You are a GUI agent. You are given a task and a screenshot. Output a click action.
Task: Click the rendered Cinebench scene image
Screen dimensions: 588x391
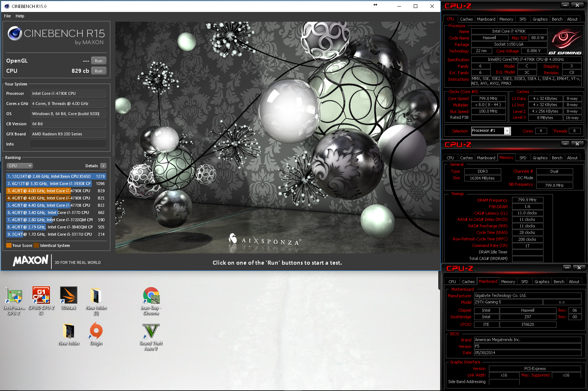(x=277, y=137)
